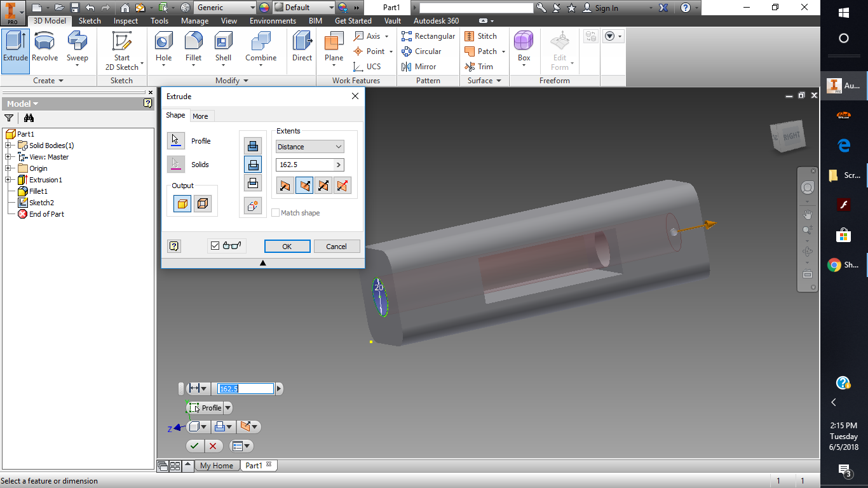
Task: Click the Profile selection arrow in dialog
Action: 176,140
